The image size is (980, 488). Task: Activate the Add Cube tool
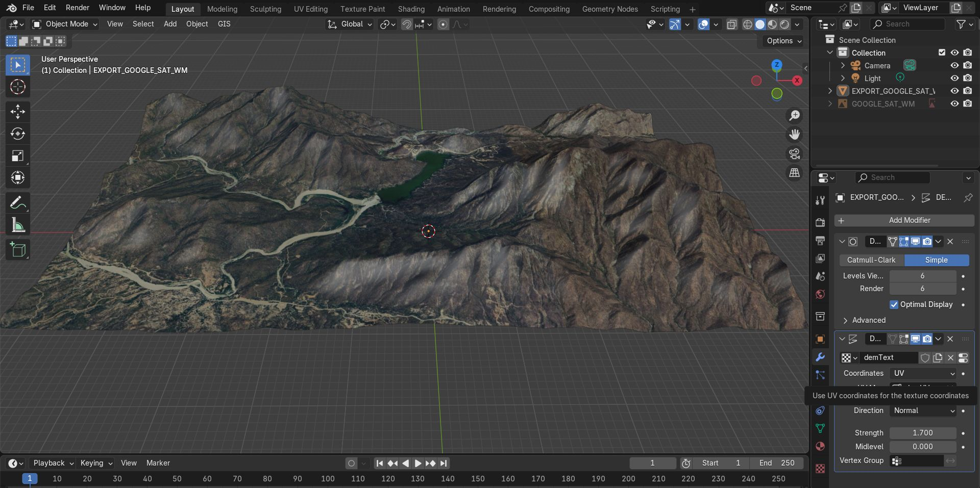18,249
